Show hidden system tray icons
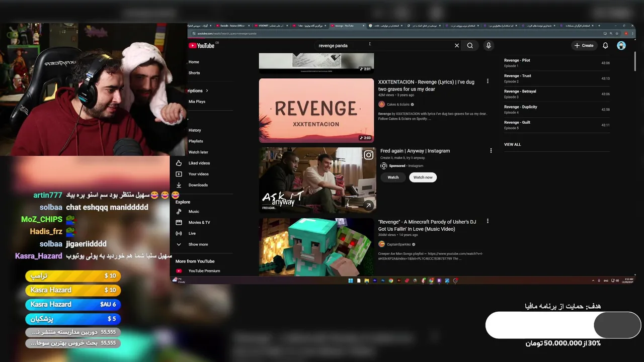The image size is (644, 362). click(593, 281)
